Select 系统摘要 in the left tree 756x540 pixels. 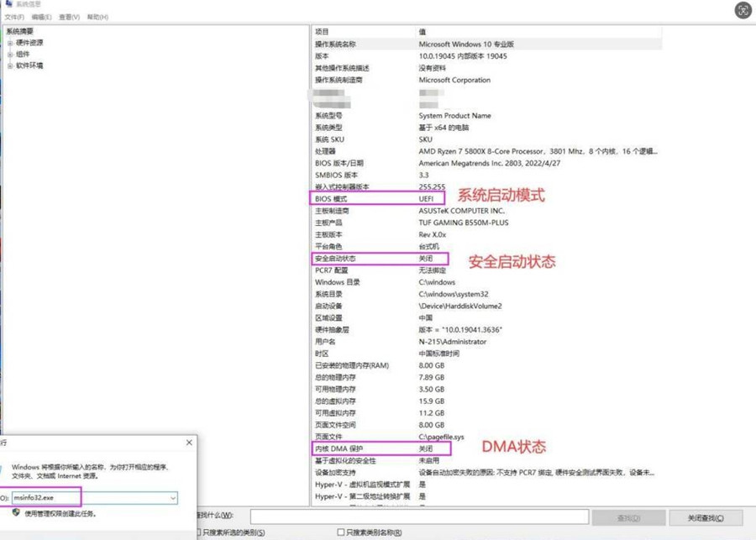20,32
